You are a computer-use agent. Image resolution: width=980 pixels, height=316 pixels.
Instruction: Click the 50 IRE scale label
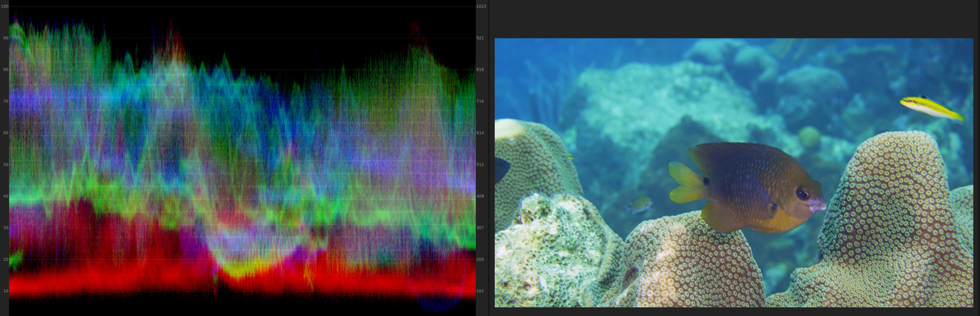(x=5, y=165)
